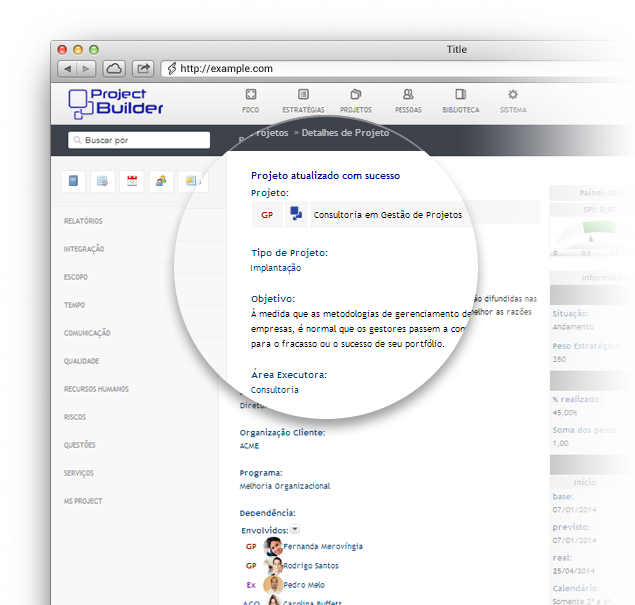Open the Estratégias navigation icon

(x=302, y=99)
